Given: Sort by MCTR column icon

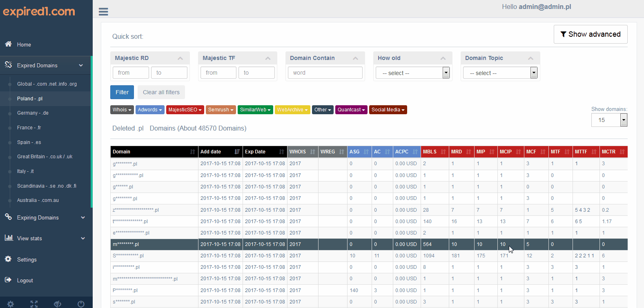Looking at the screenshot, I should click(x=622, y=152).
